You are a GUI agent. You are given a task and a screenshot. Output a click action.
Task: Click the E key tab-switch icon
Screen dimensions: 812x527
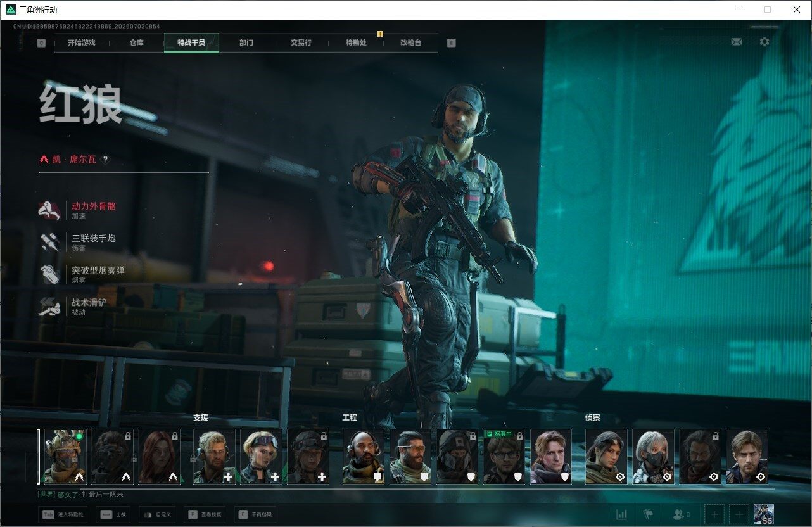pyautogui.click(x=451, y=43)
